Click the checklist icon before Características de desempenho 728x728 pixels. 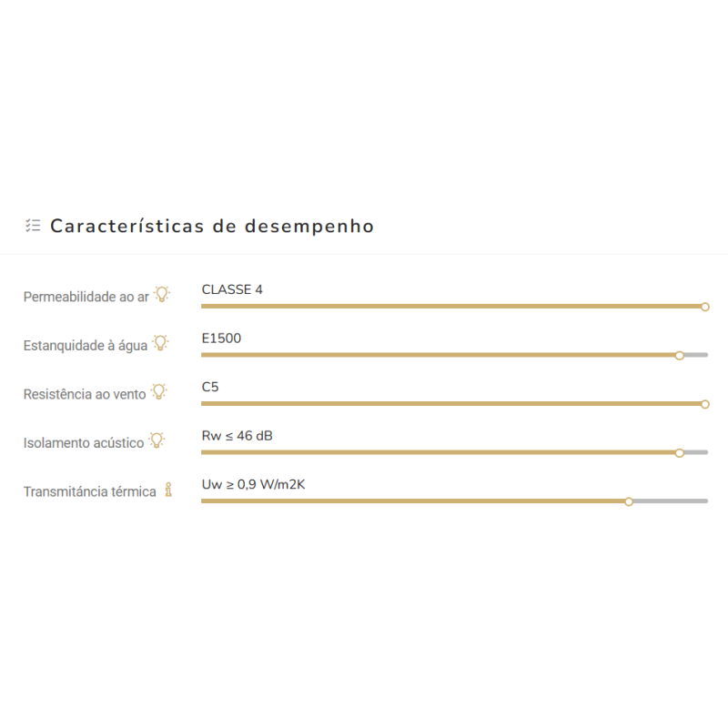pos(33,226)
